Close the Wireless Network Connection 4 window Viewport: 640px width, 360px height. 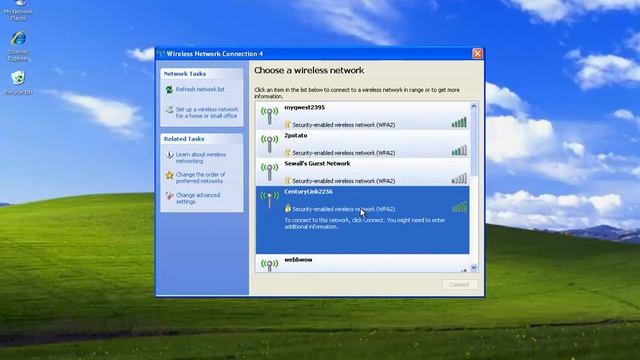pos(477,53)
